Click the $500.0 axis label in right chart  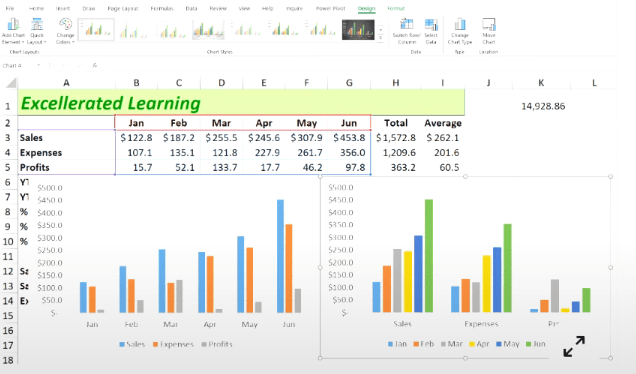click(341, 187)
